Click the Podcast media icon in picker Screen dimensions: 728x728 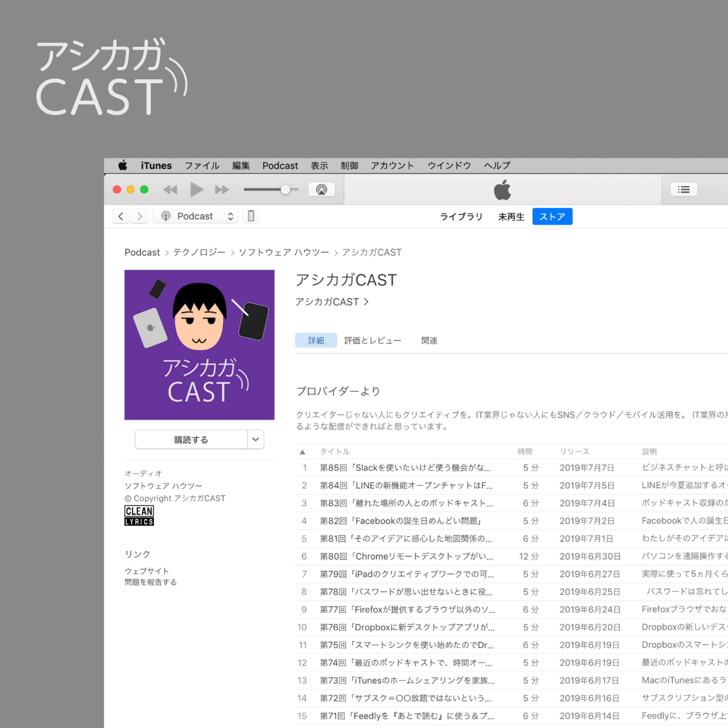[x=166, y=216]
